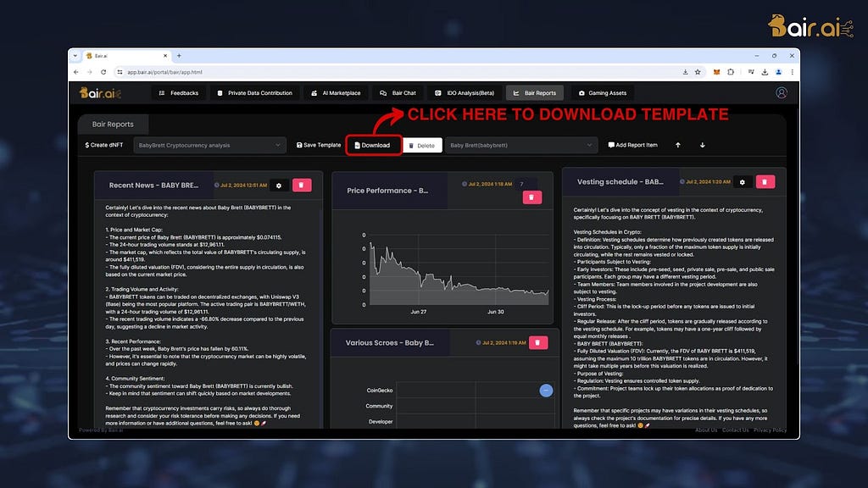Viewport: 868px width, 488px height.
Task: Click browser forward arrow
Action: 90,72
